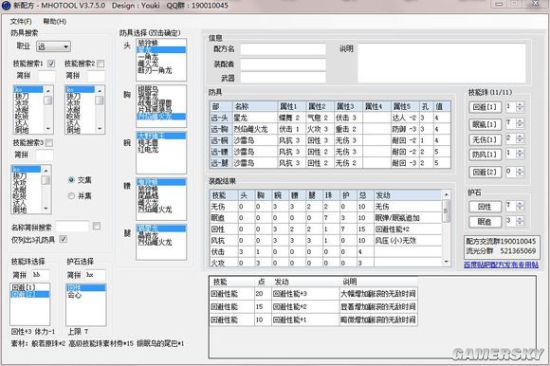Focus the 简拼 field under 技能搜索1
The image size is (550, 366).
pyautogui.click(x=47, y=76)
